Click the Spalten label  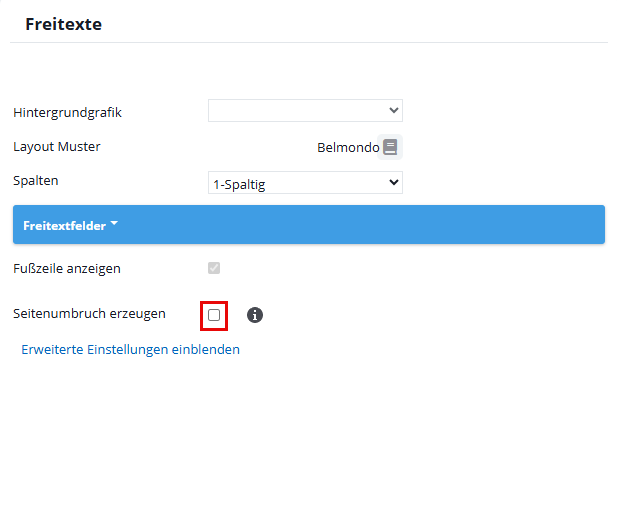click(x=36, y=181)
